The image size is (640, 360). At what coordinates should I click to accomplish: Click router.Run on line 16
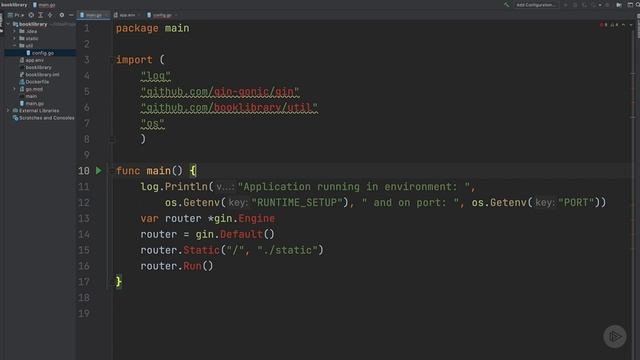pyautogui.click(x=171, y=266)
